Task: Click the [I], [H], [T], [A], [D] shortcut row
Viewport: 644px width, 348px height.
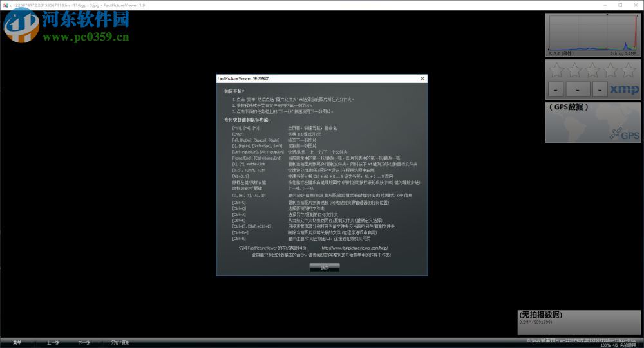Action: point(322,196)
